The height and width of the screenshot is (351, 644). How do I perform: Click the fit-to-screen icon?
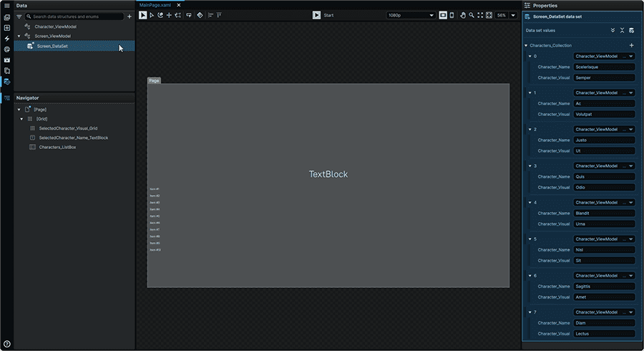pyautogui.click(x=480, y=15)
